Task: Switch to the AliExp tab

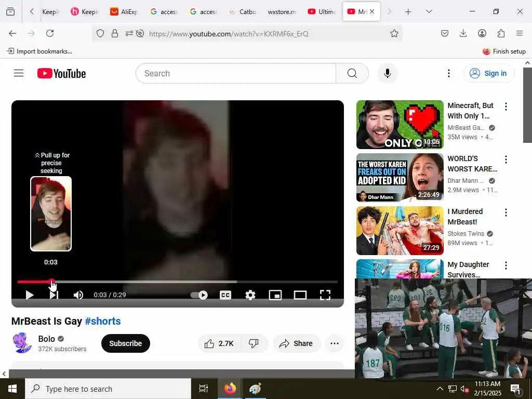Action: pyautogui.click(x=124, y=12)
